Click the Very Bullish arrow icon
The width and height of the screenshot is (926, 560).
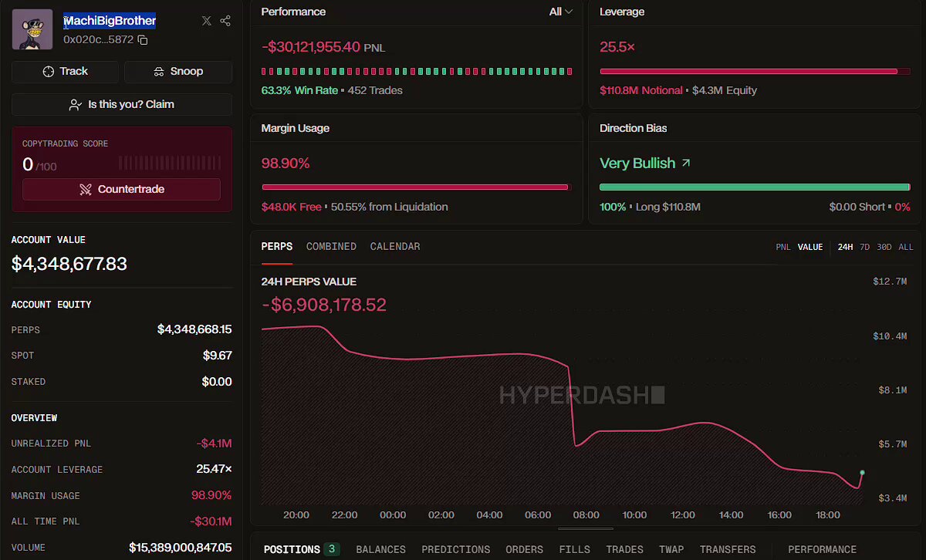click(686, 164)
